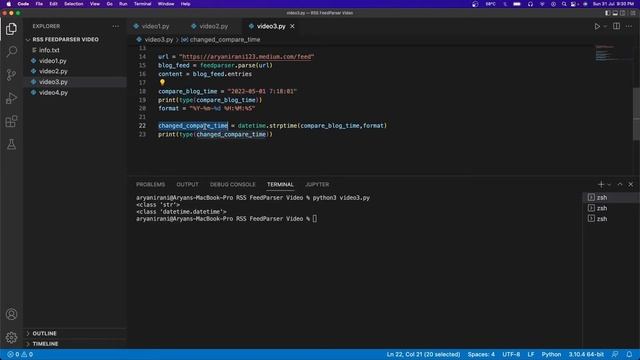The image size is (640, 360).
Task: Select third zsh terminal in list
Action: click(x=609, y=219)
